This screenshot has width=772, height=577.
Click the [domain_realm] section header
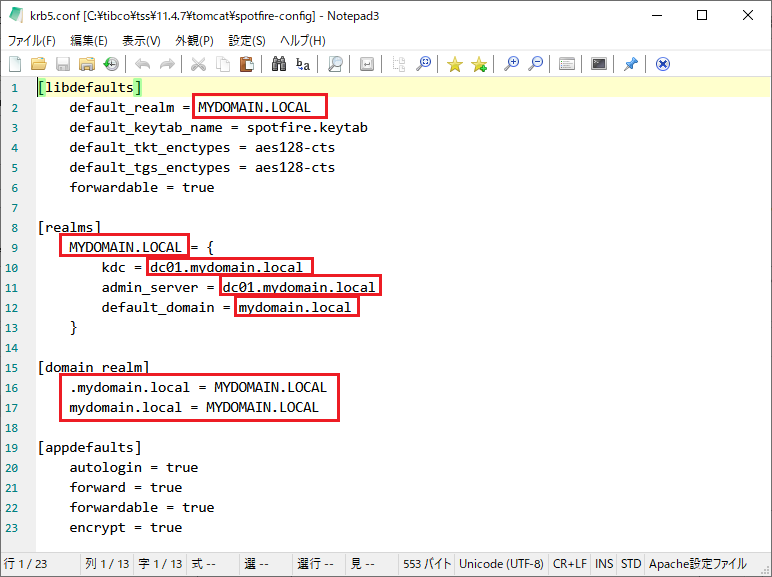coord(94,368)
